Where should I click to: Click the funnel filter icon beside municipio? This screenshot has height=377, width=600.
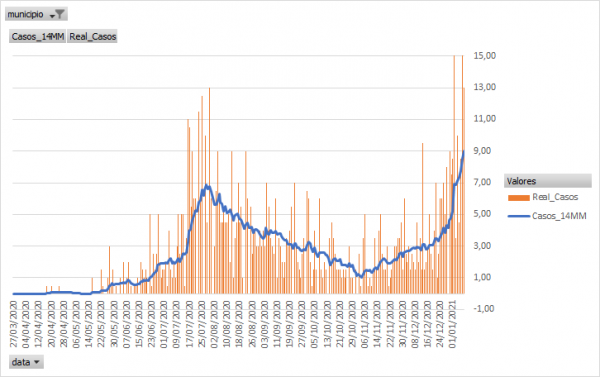pyautogui.click(x=60, y=15)
